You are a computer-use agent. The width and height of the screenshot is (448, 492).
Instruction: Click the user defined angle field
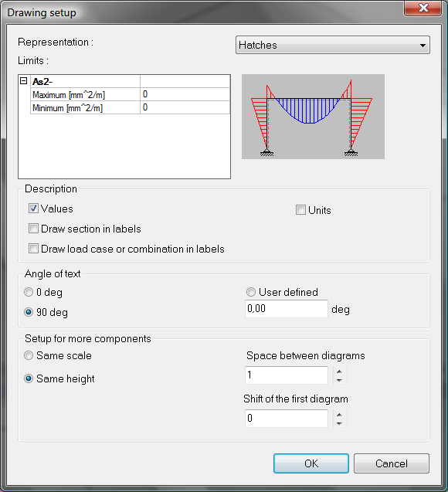click(x=287, y=309)
